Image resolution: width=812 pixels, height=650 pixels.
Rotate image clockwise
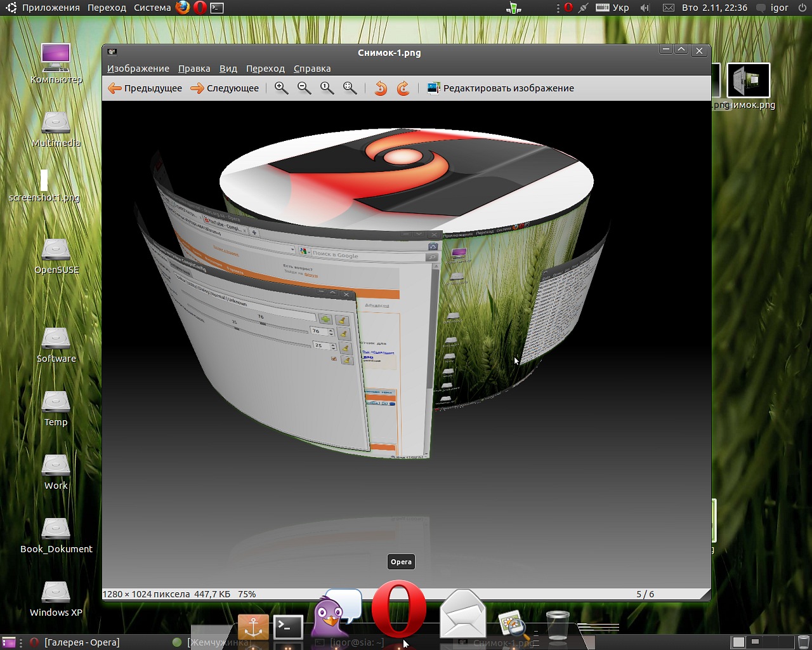coord(403,88)
